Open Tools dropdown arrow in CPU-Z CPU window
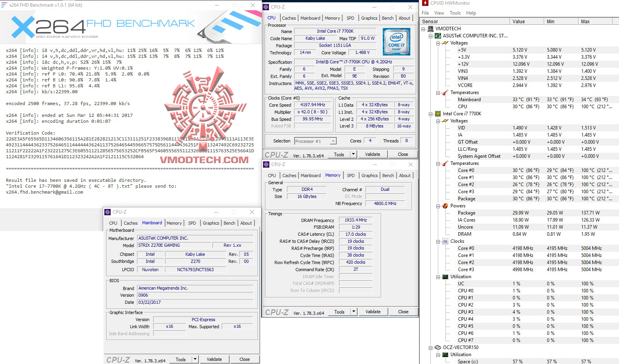Image resolution: width=619 pixels, height=364 pixels. [x=353, y=154]
